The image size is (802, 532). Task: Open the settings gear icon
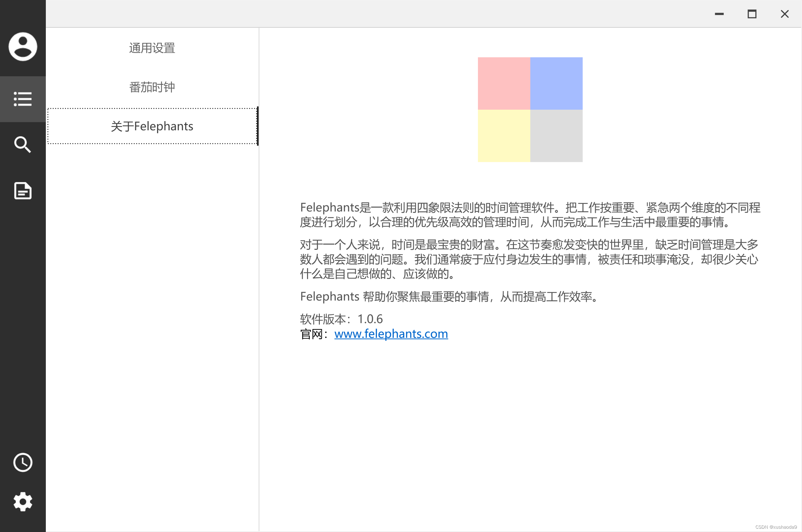[x=23, y=502]
